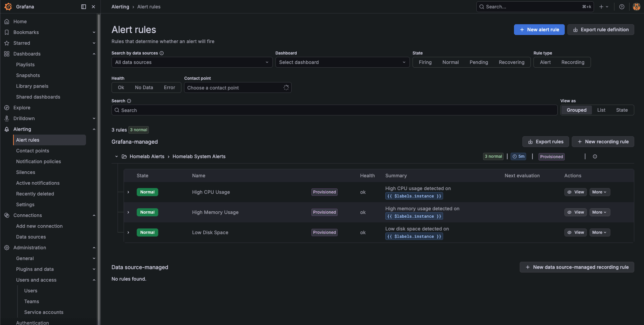Viewport: 644px width, 325px height.
Task: Expand the Bookmarks sidebar section
Action: pyautogui.click(x=94, y=32)
